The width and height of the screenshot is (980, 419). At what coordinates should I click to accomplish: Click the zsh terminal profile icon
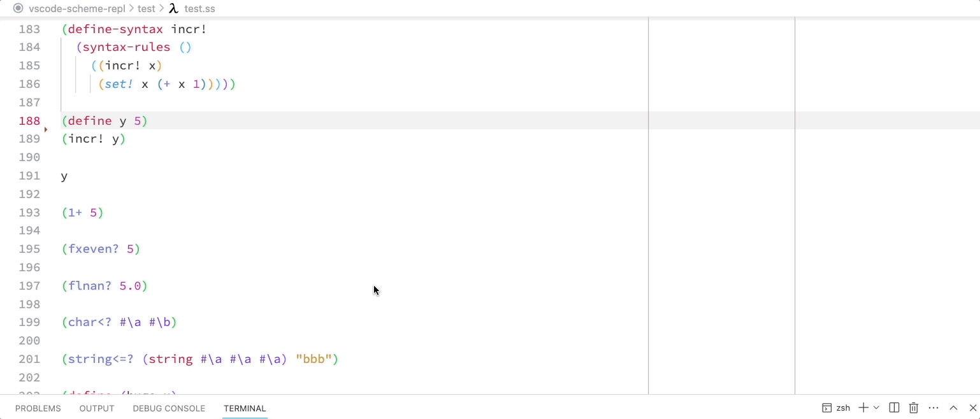[826, 408]
